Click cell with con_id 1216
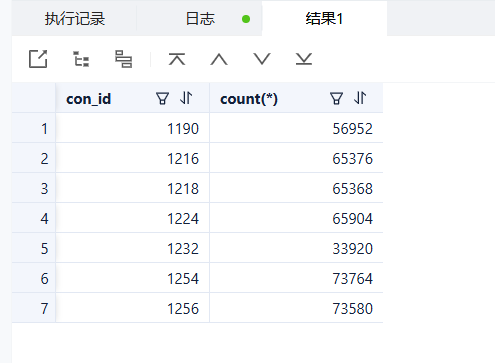The image size is (495, 363). click(x=132, y=158)
